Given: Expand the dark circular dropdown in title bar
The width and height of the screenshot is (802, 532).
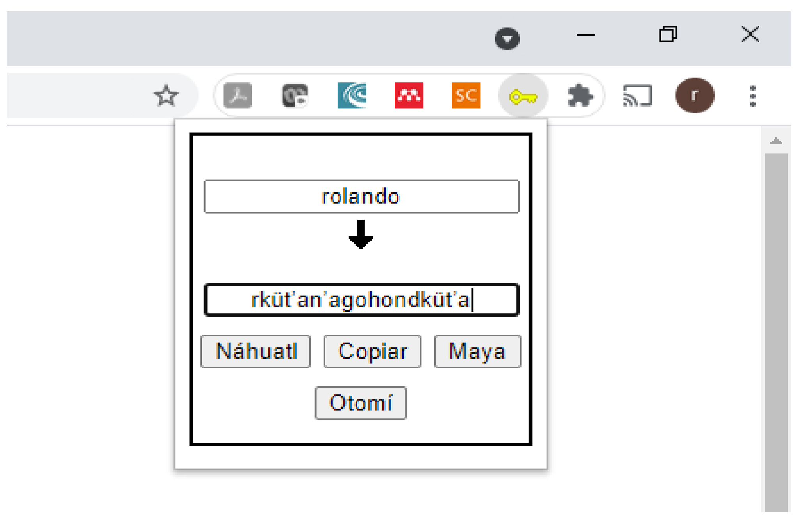Looking at the screenshot, I should 507,39.
